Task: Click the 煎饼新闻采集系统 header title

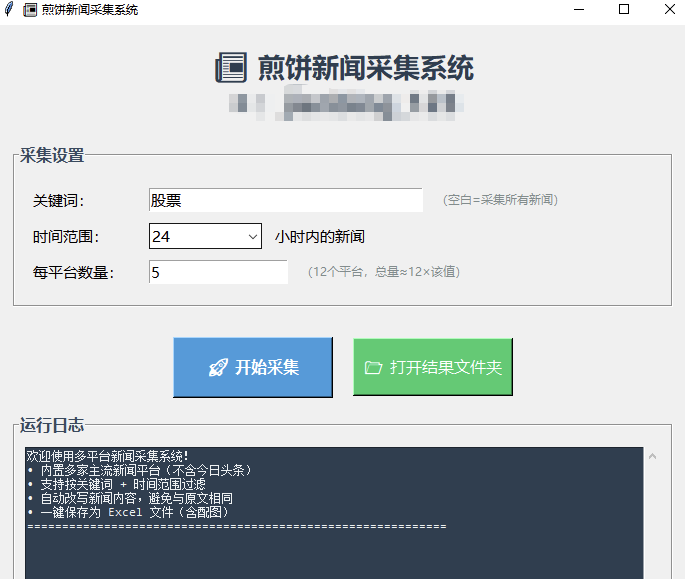Action: point(365,68)
